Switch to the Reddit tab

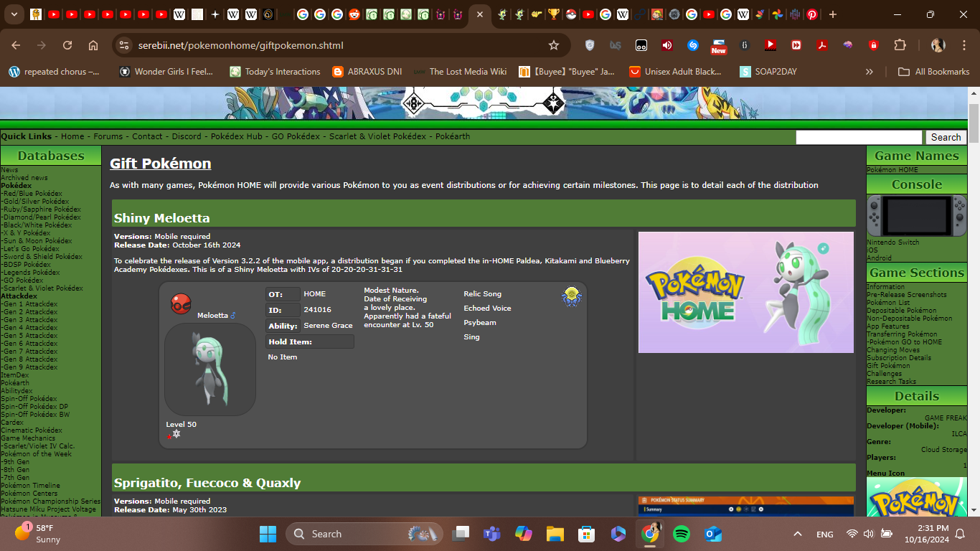pos(354,14)
